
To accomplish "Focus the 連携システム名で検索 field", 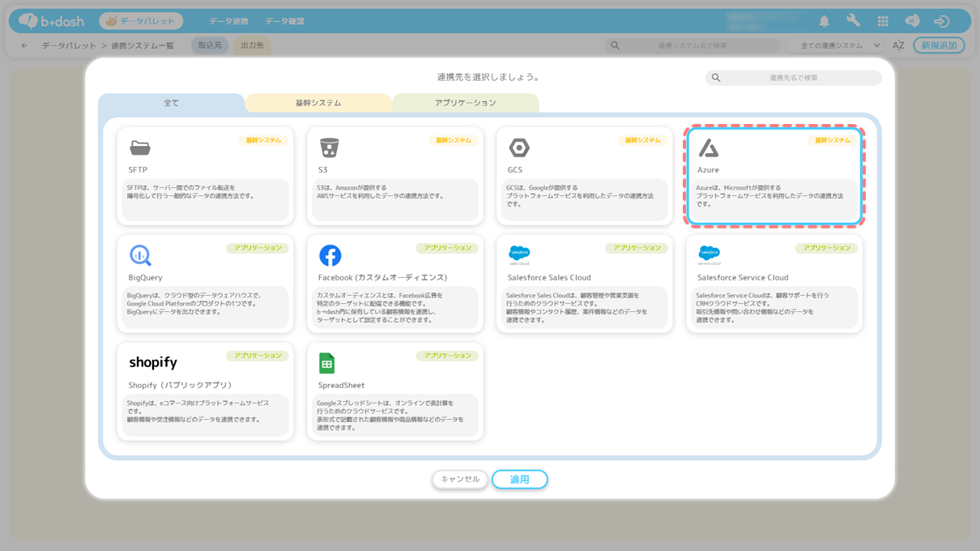I will pos(692,45).
